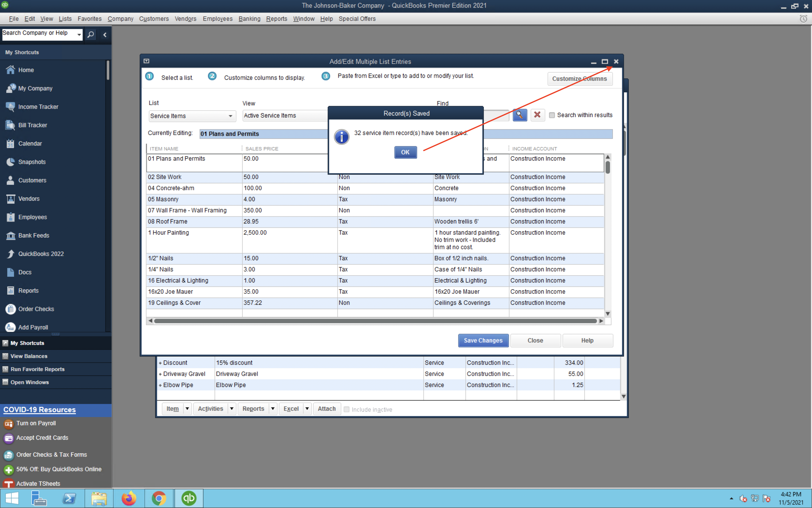Screen dimensions: 812x508
Task: Click the Find magnifier search button
Action: pyautogui.click(x=519, y=115)
